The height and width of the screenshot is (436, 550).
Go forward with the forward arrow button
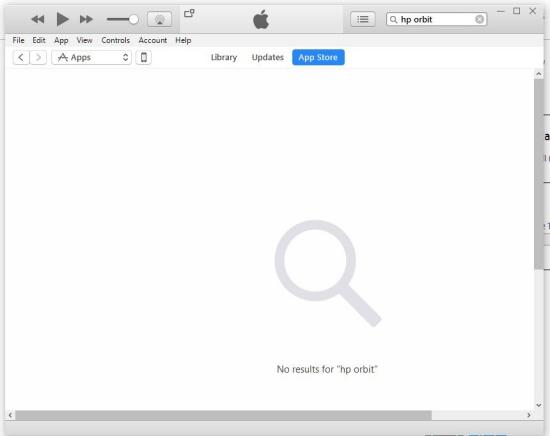(x=38, y=58)
